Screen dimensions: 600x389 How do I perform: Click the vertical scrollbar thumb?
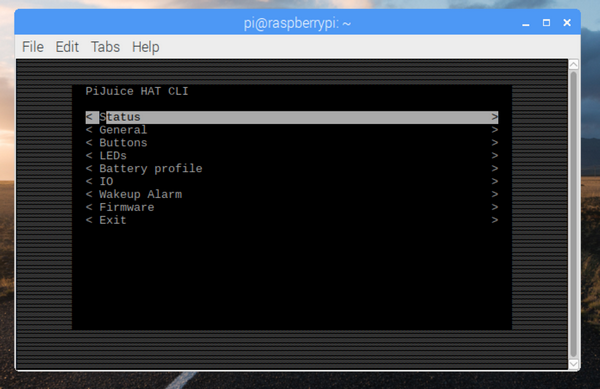pos(573,214)
